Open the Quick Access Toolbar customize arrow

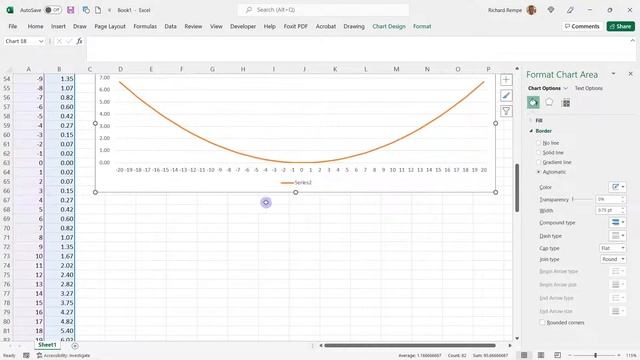[109, 10]
